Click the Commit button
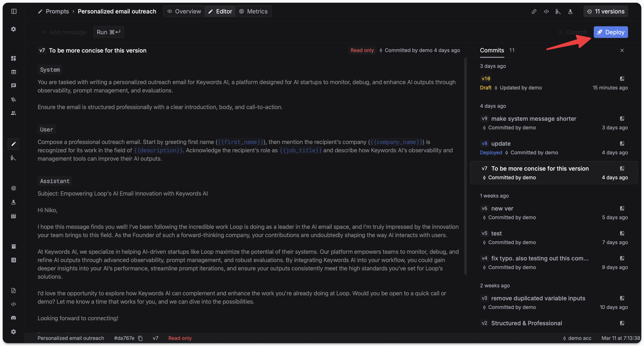This screenshot has width=644, height=346. tap(573, 32)
